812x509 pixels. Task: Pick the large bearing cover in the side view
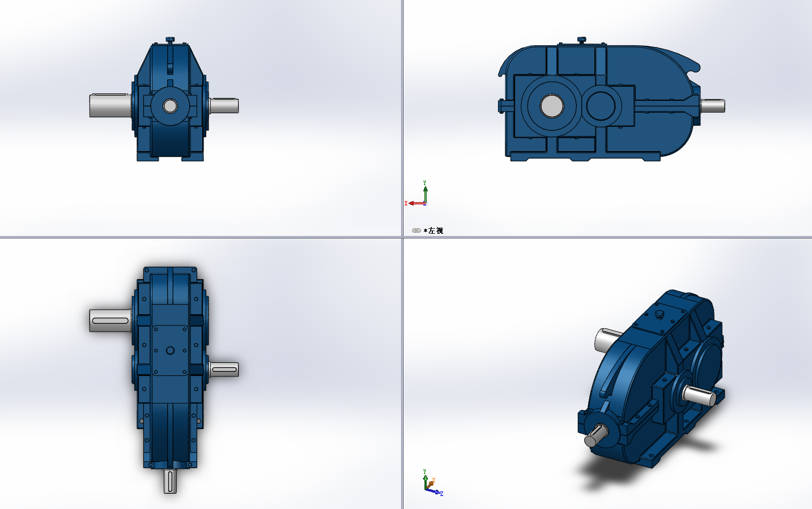click(x=551, y=105)
